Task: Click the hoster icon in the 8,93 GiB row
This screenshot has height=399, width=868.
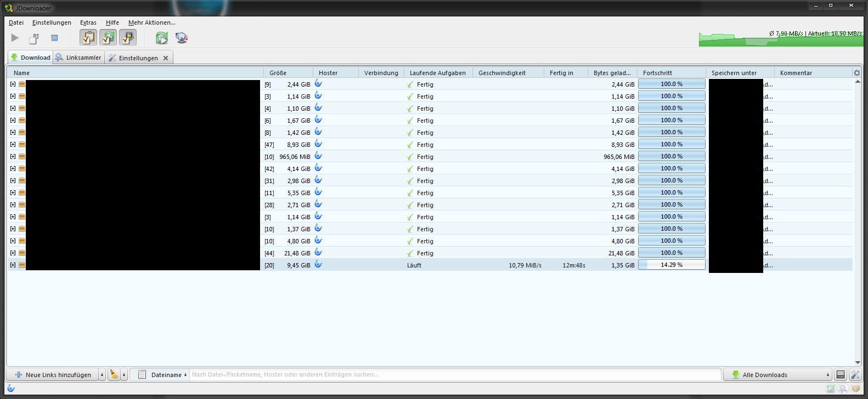Action: coord(318,144)
